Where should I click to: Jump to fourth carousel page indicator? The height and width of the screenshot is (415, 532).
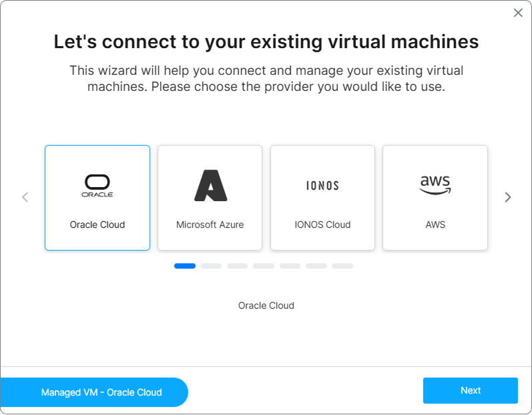264,266
